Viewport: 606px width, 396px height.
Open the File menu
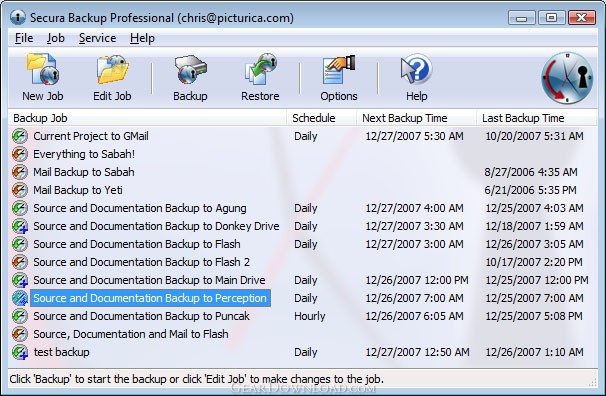[x=24, y=38]
